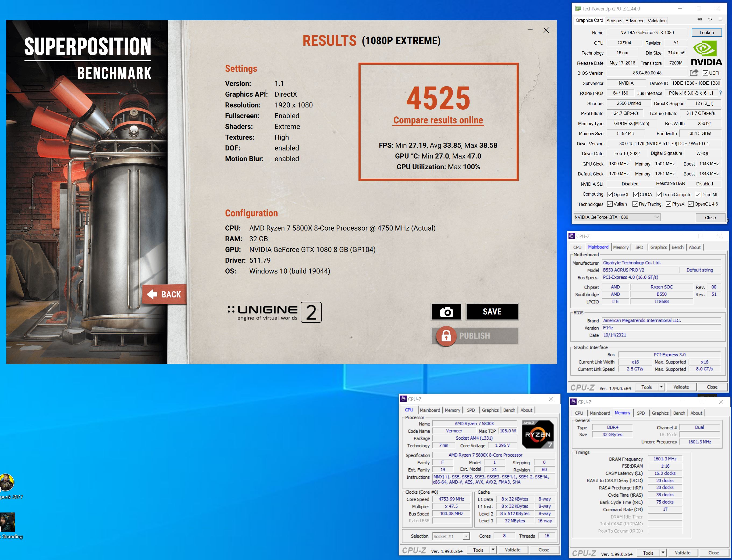
Task: Click the PUBLISH button
Action: [x=474, y=336]
